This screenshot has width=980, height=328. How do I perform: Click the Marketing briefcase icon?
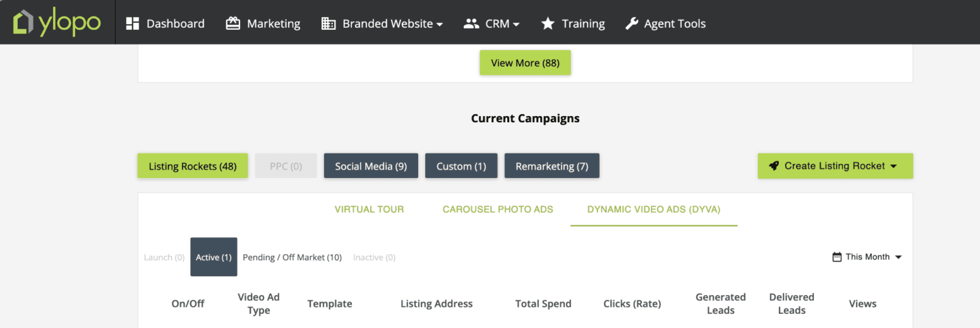pyautogui.click(x=233, y=23)
